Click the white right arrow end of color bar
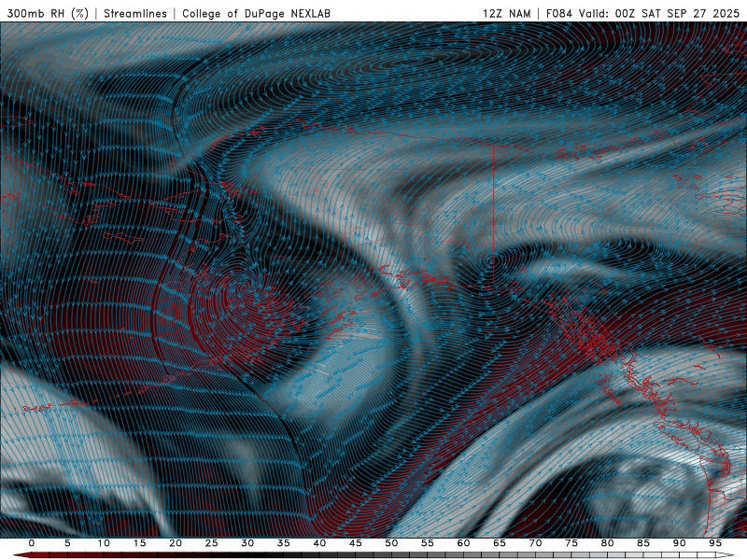747x560 pixels. [x=726, y=555]
